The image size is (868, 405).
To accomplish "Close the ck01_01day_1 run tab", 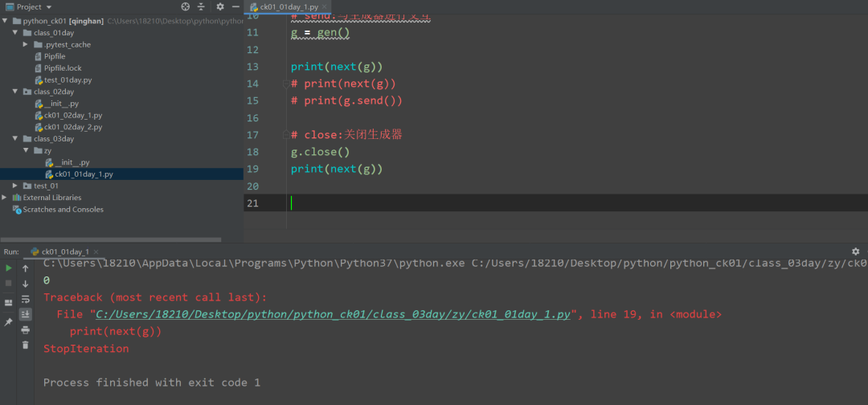I will pyautogui.click(x=95, y=252).
